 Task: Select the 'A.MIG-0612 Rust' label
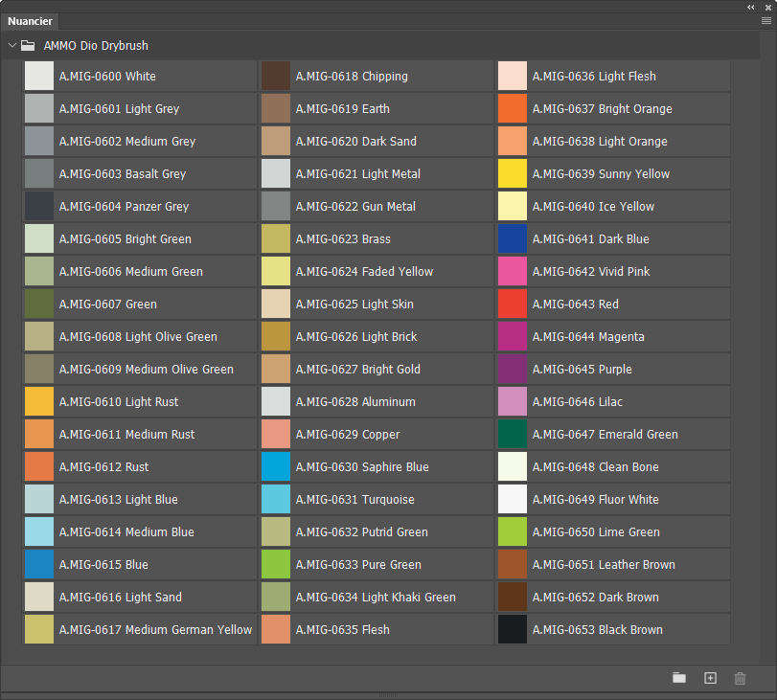click(103, 466)
